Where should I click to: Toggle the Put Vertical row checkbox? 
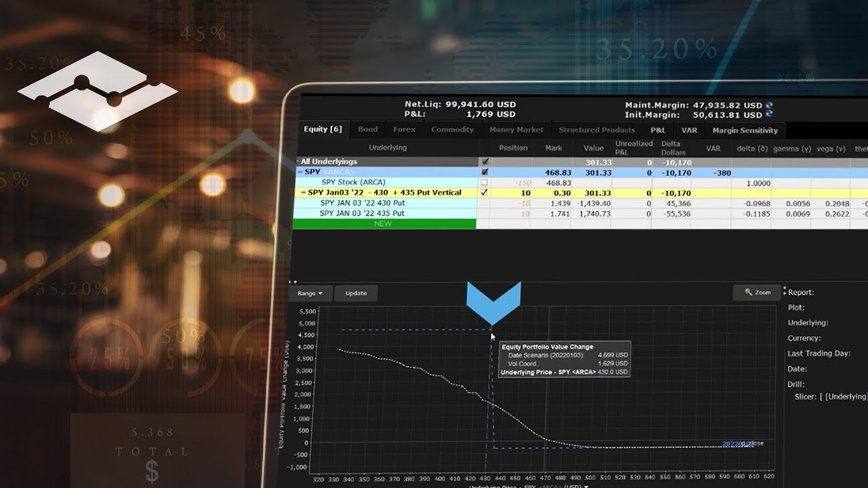pyautogui.click(x=484, y=192)
